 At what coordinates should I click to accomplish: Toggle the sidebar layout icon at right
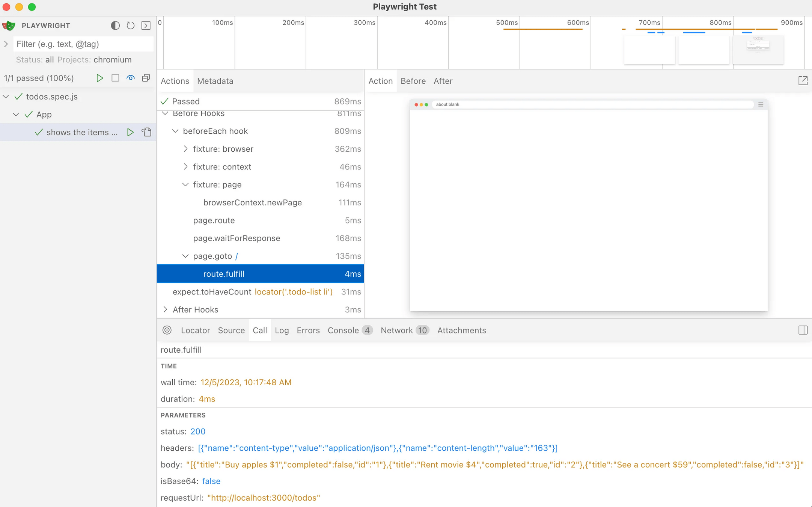pyautogui.click(x=803, y=330)
